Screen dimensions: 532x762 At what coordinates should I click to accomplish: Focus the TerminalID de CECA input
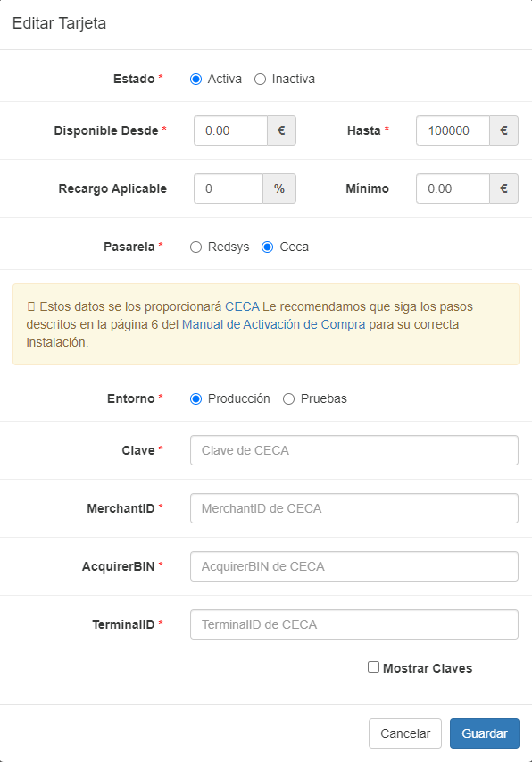click(x=353, y=624)
